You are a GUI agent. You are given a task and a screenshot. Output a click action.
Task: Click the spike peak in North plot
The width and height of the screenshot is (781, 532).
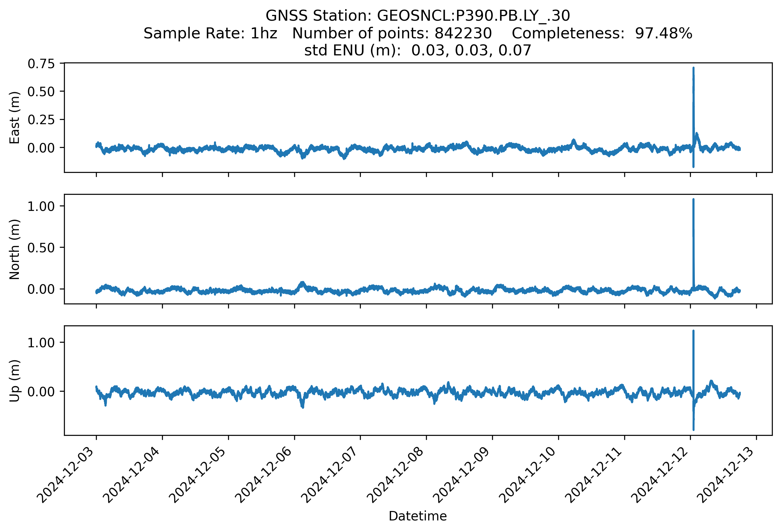(693, 200)
